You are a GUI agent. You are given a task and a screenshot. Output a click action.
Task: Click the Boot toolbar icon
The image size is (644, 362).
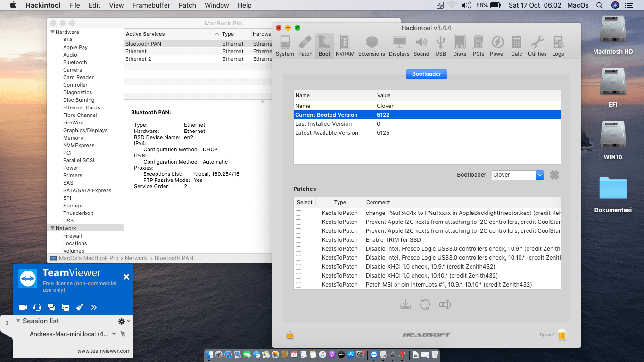click(x=324, y=46)
